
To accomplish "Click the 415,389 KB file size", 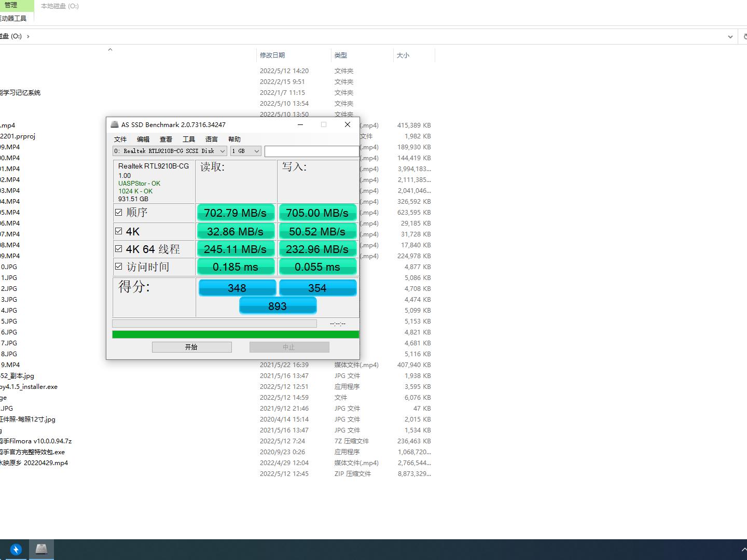I will click(414, 125).
